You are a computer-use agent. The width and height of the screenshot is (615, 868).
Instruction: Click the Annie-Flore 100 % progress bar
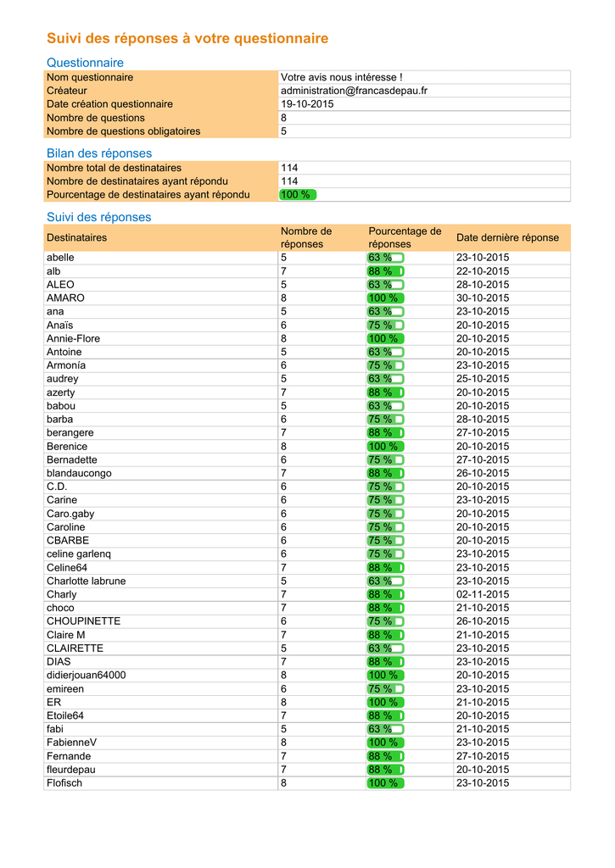(x=386, y=339)
